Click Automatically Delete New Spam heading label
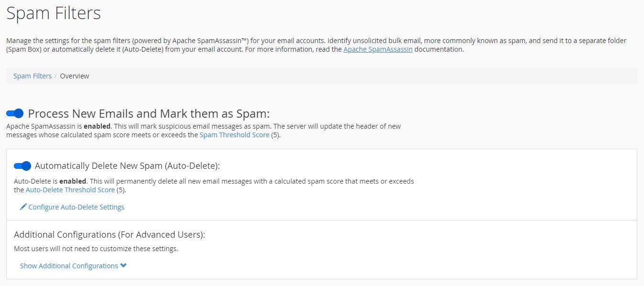Image resolution: width=644 pixels, height=286 pixels. pyautogui.click(x=127, y=166)
